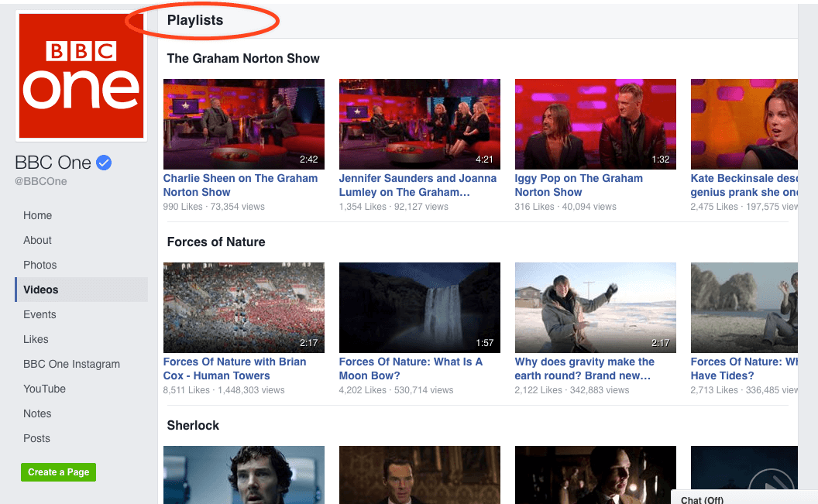This screenshot has width=818, height=504.
Task: Click the BBC One logo profile picture
Action: tap(81, 76)
